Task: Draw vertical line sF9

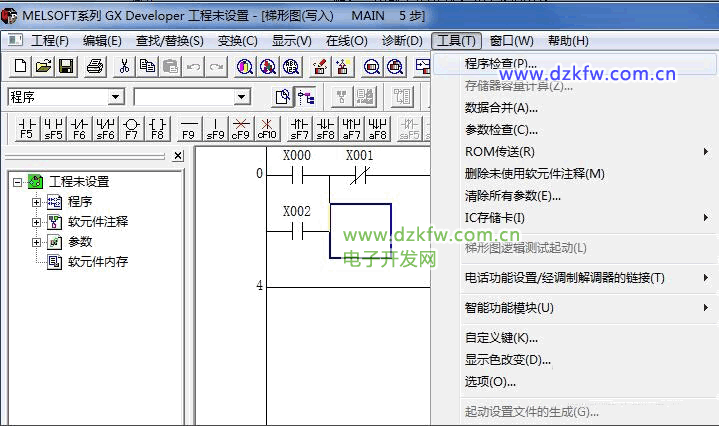Action: coord(215,128)
